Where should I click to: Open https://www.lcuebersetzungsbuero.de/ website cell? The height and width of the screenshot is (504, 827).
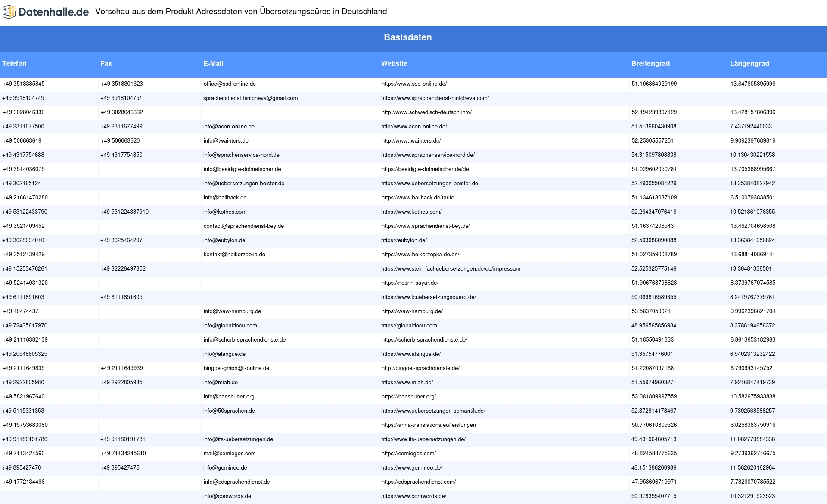[429, 297]
